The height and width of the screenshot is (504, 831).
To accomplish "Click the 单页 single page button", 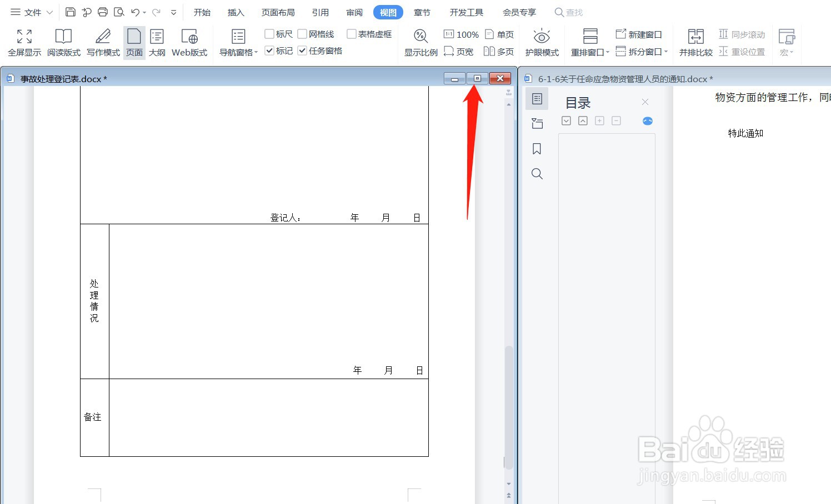I will (x=499, y=33).
